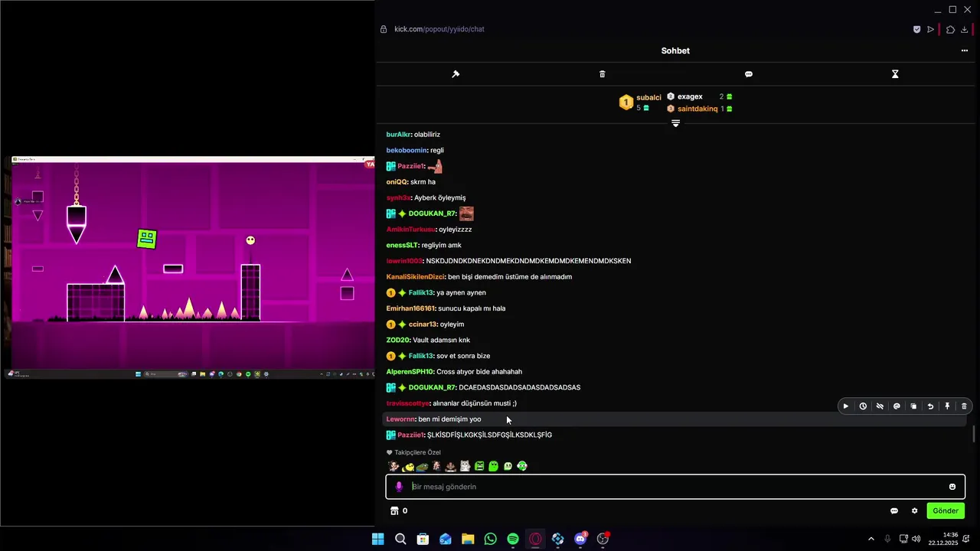
Task: Open taskbar Search
Action: (x=400, y=539)
